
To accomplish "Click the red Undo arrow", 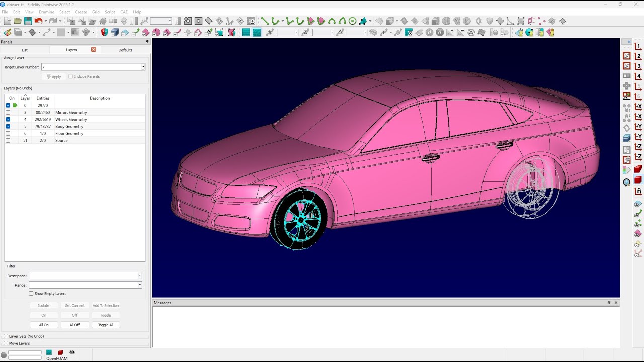I will [x=38, y=21].
